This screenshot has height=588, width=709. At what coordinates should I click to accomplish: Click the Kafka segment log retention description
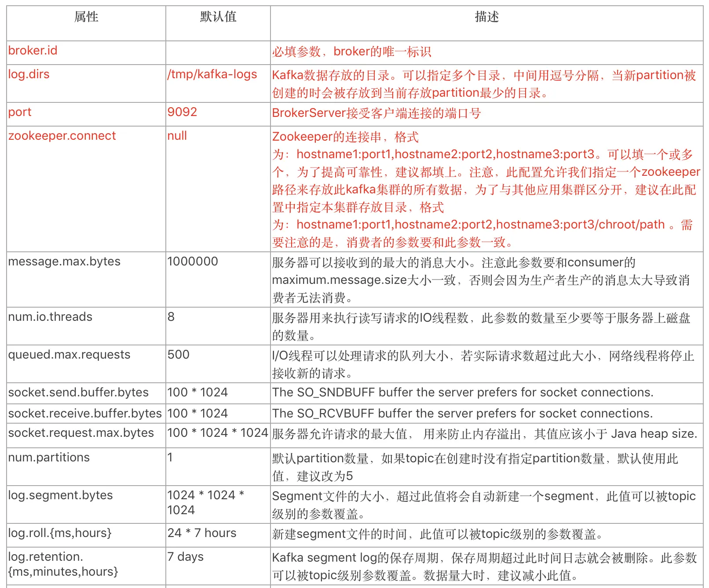tap(485, 566)
